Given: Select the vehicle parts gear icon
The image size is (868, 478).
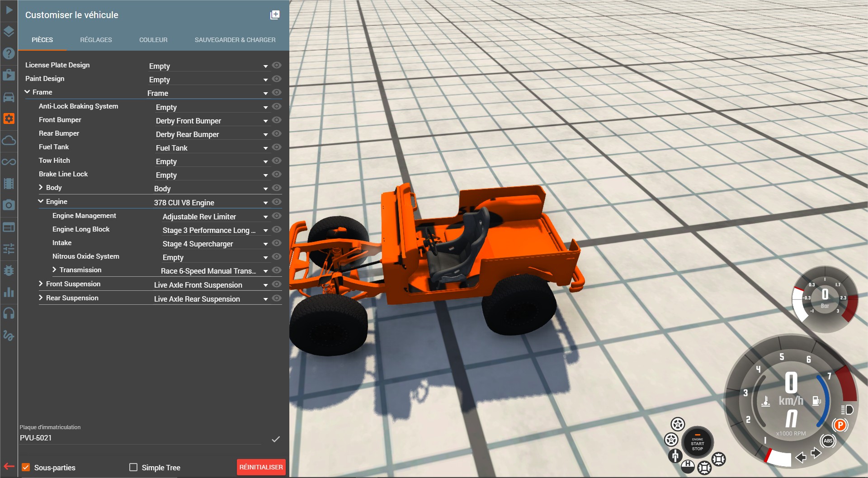Looking at the screenshot, I should [9, 118].
